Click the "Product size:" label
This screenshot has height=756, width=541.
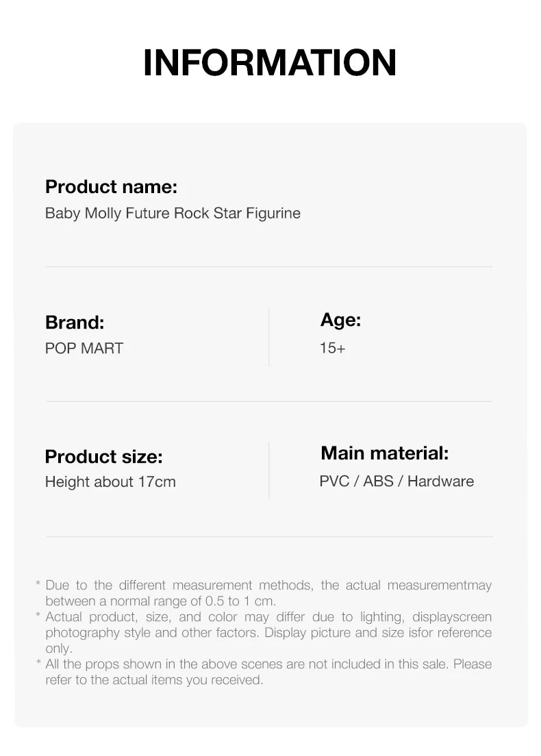(x=103, y=456)
